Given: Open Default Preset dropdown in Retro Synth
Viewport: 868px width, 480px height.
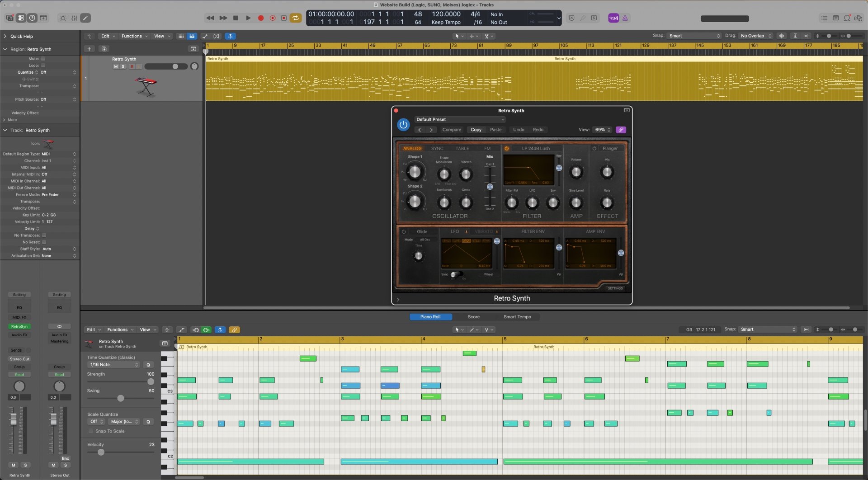Looking at the screenshot, I should [460, 119].
